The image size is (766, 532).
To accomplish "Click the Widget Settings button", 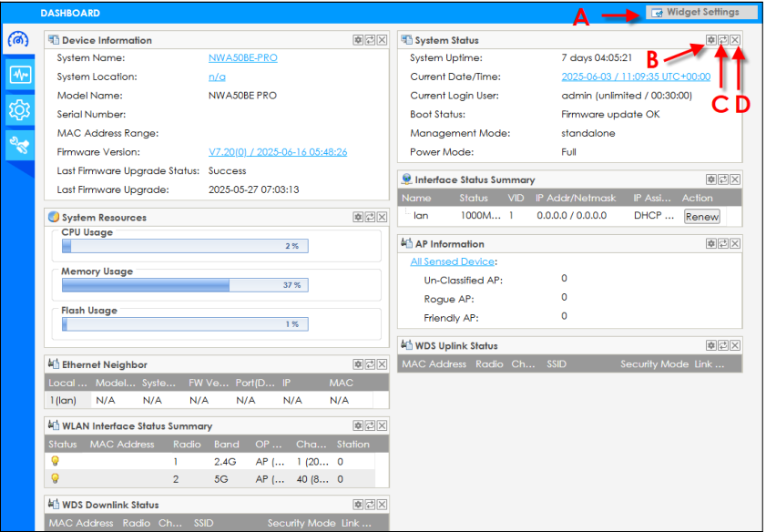I will coord(701,13).
